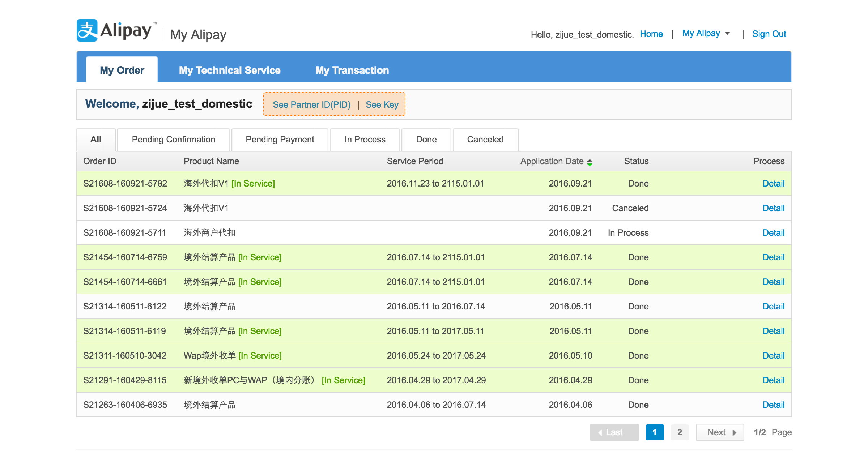Open Detail for order S21608-160921-5782

point(773,184)
